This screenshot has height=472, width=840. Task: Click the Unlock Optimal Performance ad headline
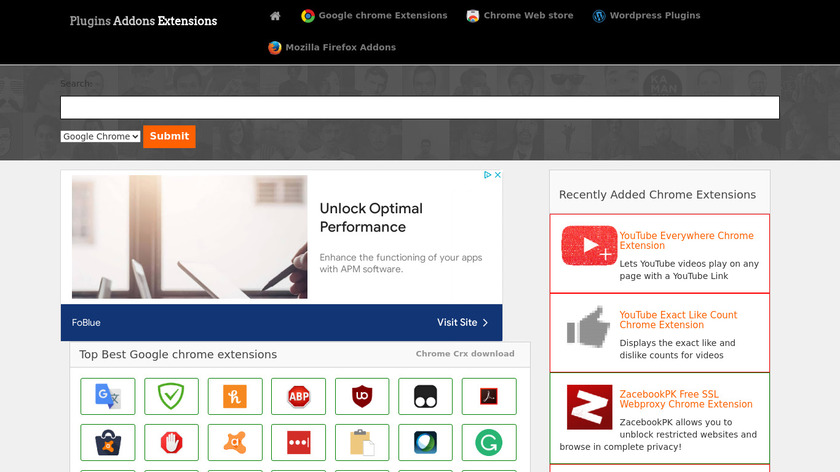(x=371, y=218)
